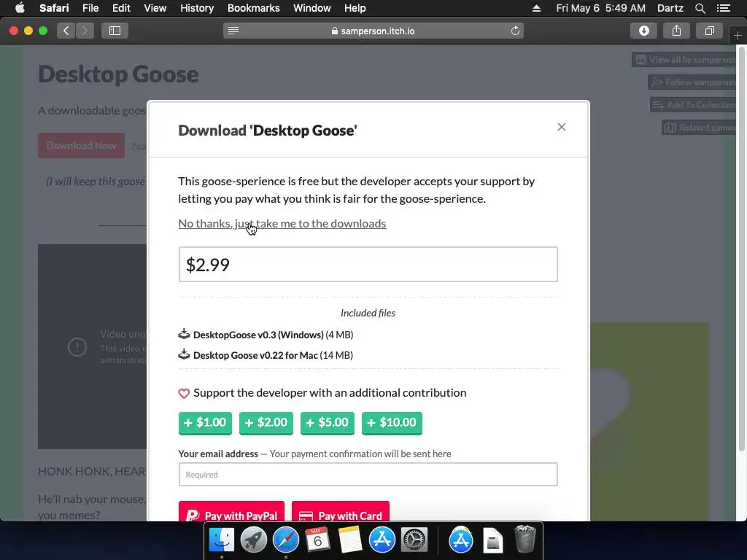Viewport: 747px width, 560px height.
Task: Focus the $2.99 price input field
Action: click(x=368, y=264)
